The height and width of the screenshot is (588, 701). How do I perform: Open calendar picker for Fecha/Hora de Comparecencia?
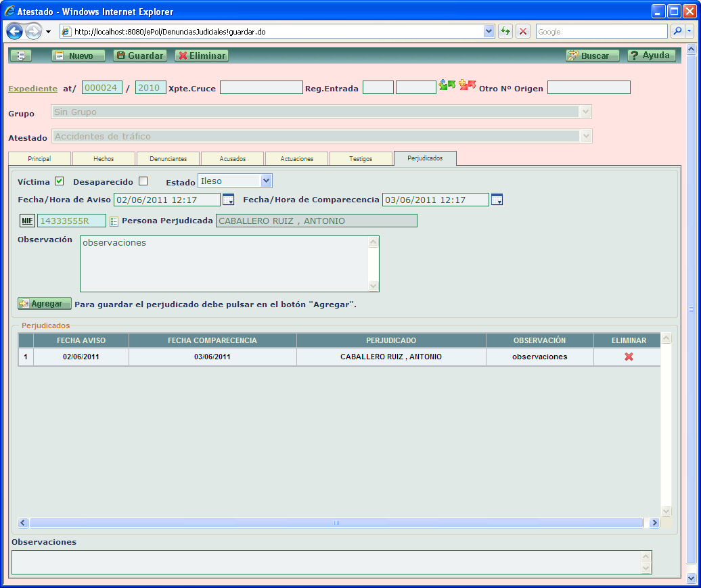click(497, 200)
